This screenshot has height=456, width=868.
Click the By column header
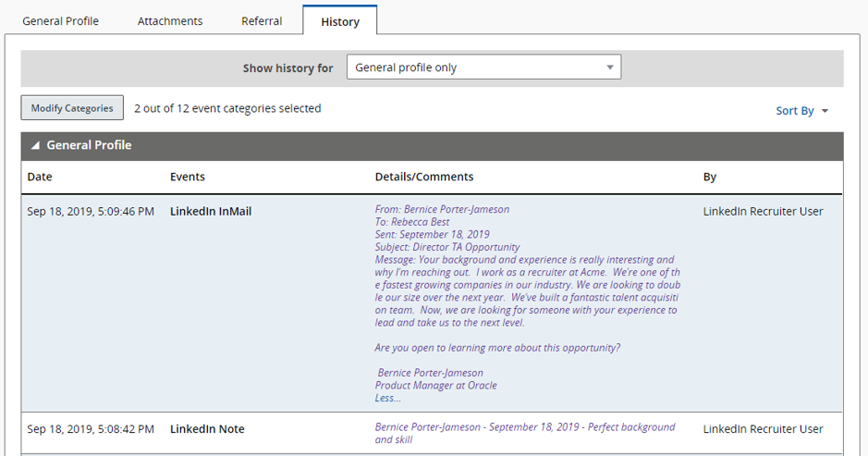click(x=709, y=177)
